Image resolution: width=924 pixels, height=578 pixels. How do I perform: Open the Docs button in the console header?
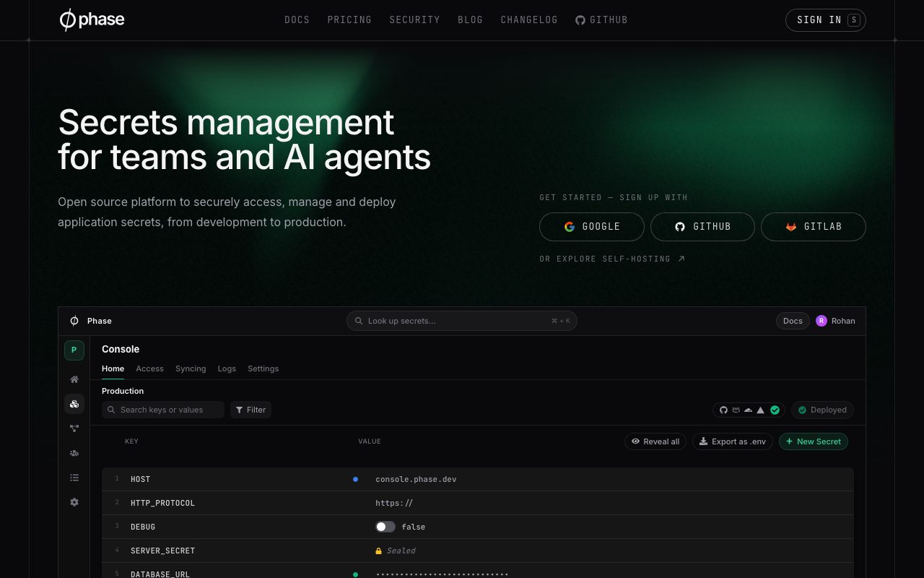[793, 321]
